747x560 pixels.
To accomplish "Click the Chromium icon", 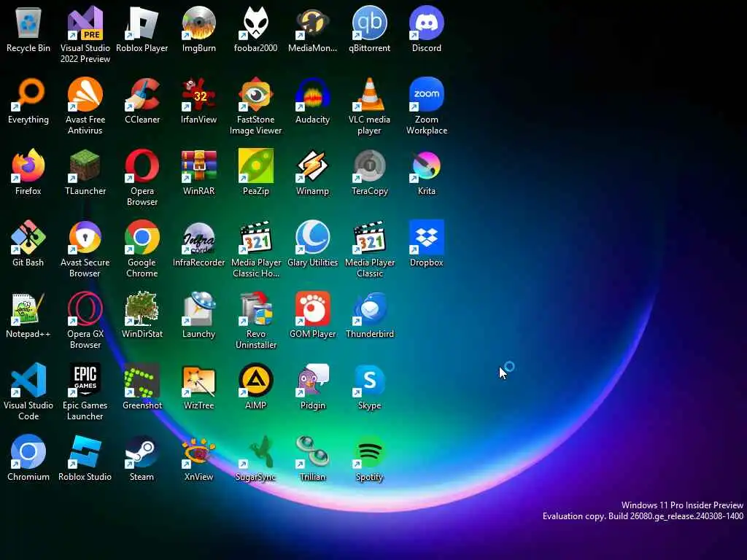I will pyautogui.click(x=28, y=451).
